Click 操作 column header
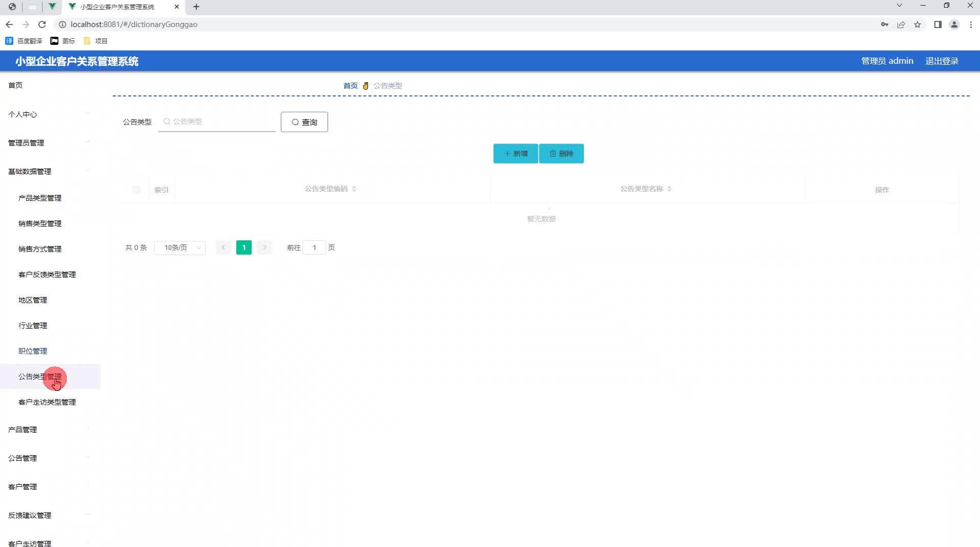 (882, 190)
